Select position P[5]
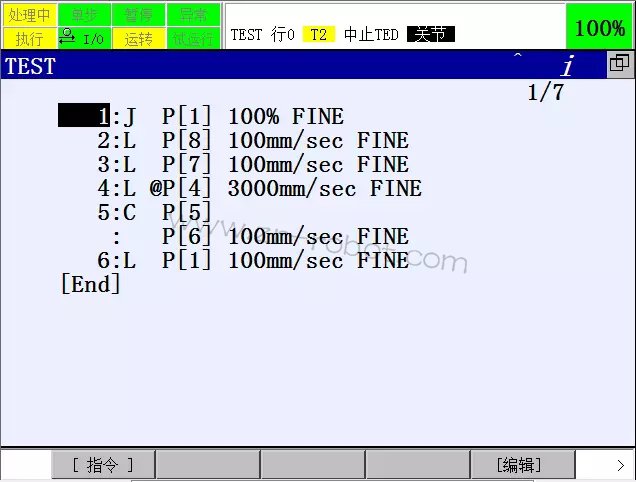This screenshot has height=482, width=636. click(x=187, y=212)
